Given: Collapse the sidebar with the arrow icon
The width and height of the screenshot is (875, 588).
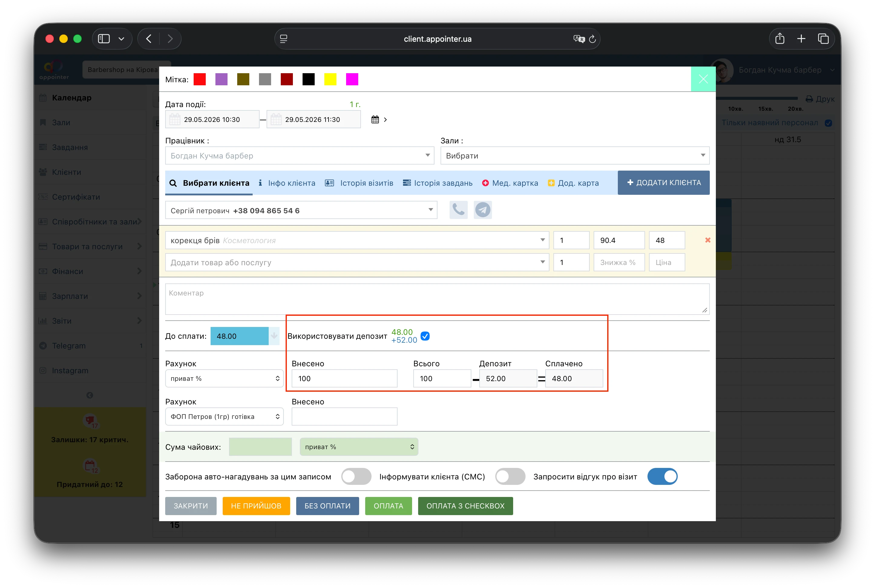Looking at the screenshot, I should pos(90,395).
